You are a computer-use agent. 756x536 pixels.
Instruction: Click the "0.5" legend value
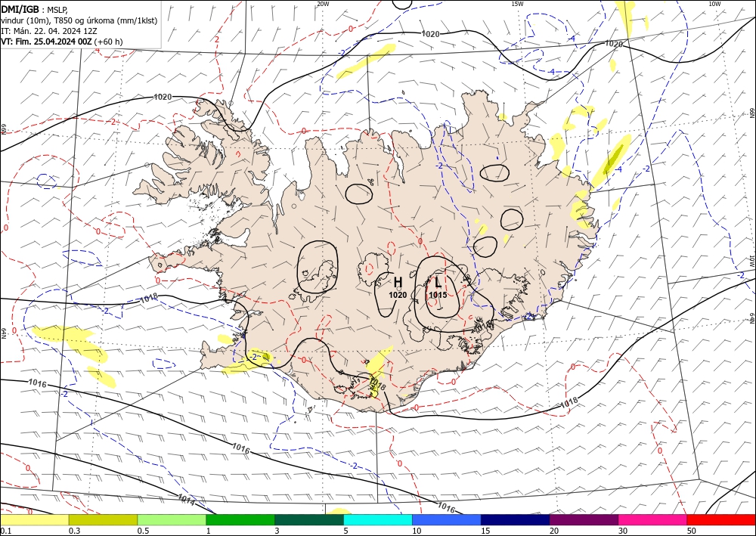point(142,531)
